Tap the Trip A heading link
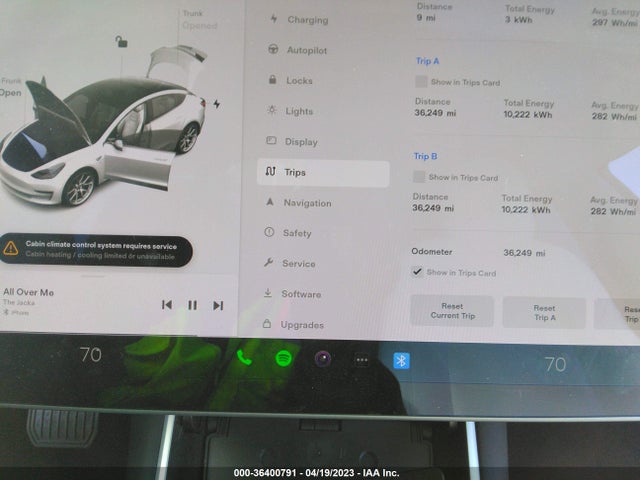The width and height of the screenshot is (640, 480). 427,61
